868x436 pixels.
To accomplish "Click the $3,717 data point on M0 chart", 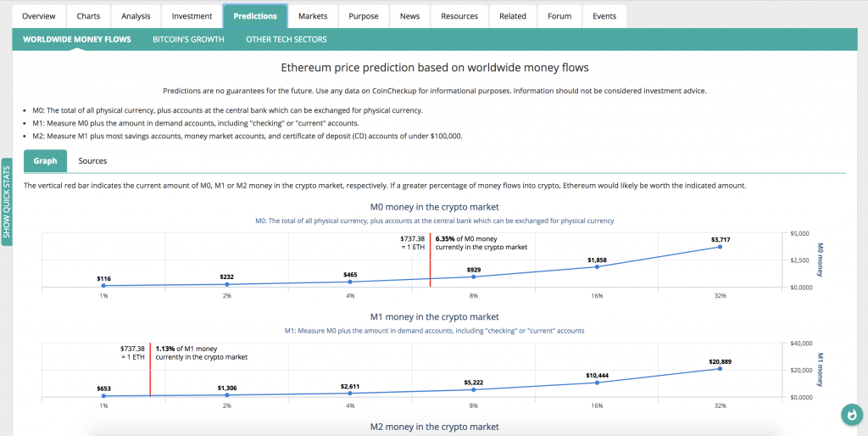I will (x=720, y=246).
